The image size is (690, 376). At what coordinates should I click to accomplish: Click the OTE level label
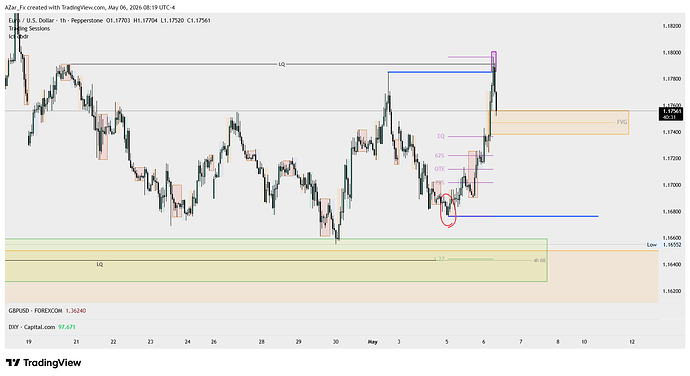(x=440, y=169)
